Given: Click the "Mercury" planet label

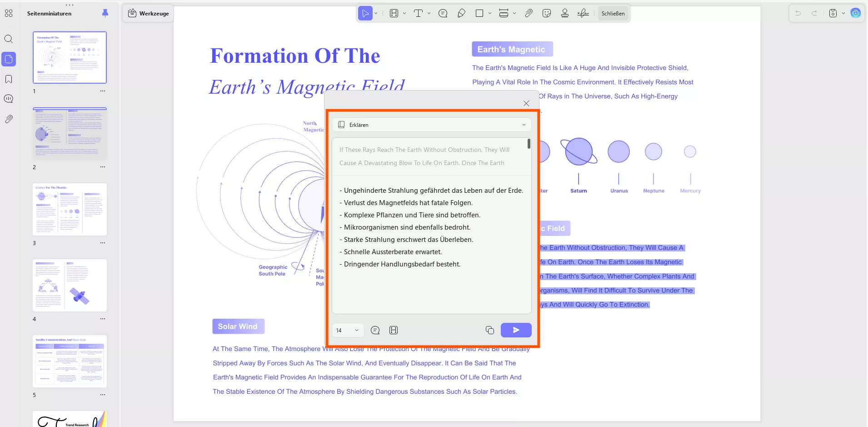Looking at the screenshot, I should [690, 191].
